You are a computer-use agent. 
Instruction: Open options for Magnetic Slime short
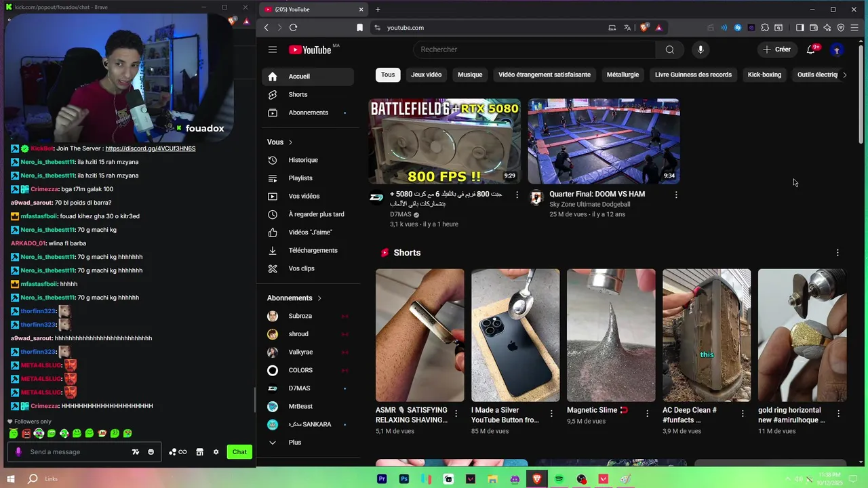coord(647,413)
